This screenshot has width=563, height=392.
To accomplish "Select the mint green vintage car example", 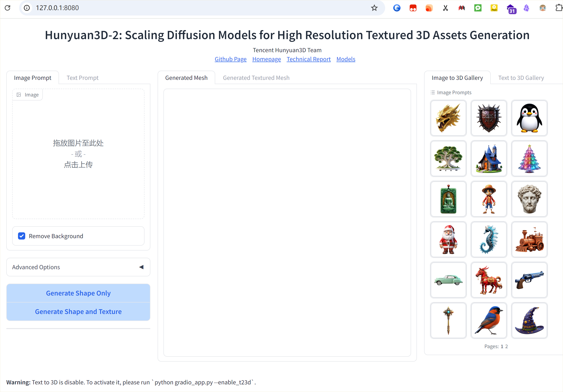I will [x=448, y=280].
